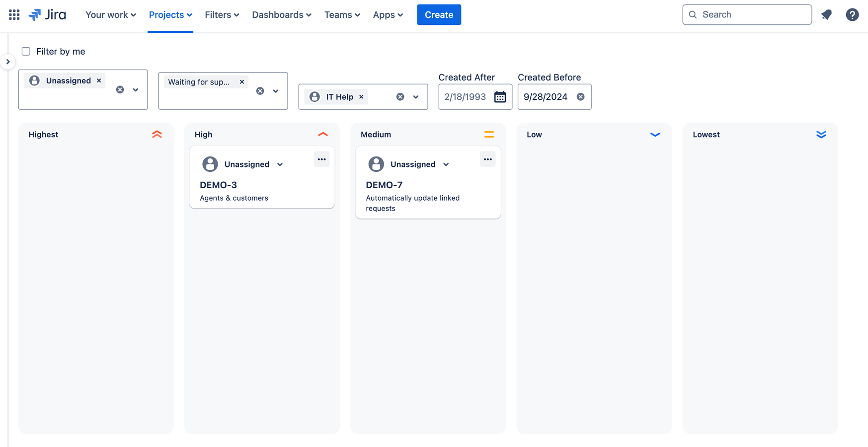Click the search magnifier icon
Image resolution: width=868 pixels, height=447 pixels.
(x=693, y=15)
